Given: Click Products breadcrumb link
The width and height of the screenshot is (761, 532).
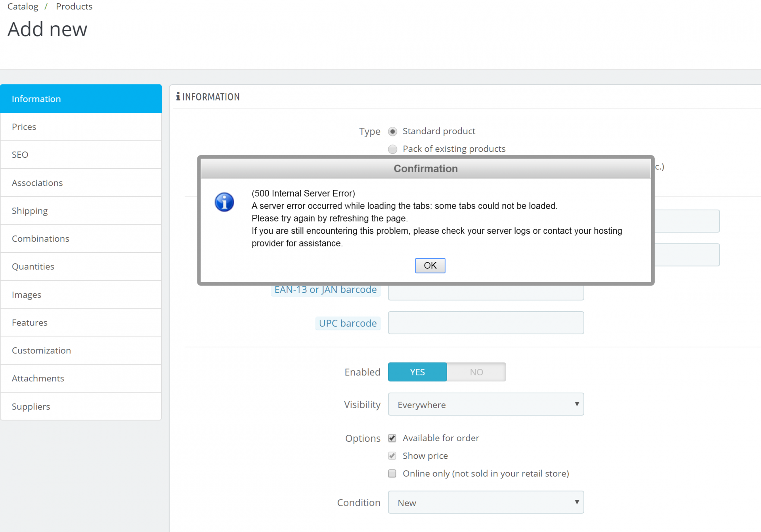Looking at the screenshot, I should (74, 6).
